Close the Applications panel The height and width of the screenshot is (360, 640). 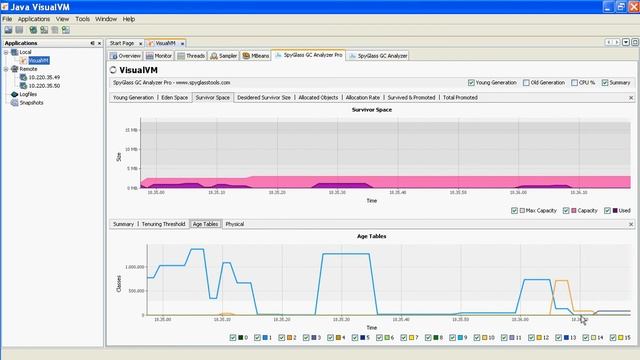pyautogui.click(x=99, y=43)
